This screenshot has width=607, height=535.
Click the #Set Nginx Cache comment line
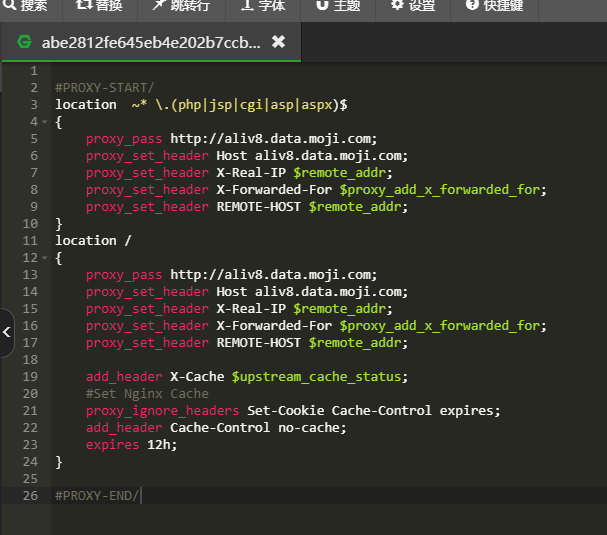click(147, 393)
